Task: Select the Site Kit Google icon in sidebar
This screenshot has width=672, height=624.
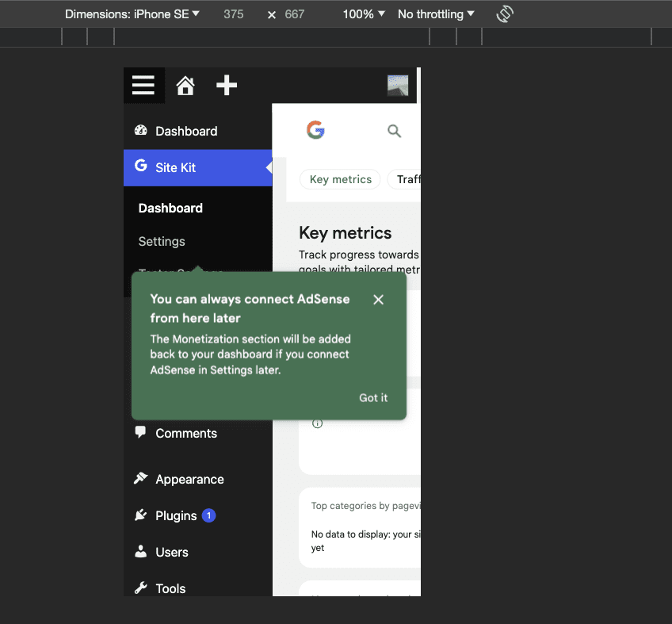Action: click(x=140, y=167)
